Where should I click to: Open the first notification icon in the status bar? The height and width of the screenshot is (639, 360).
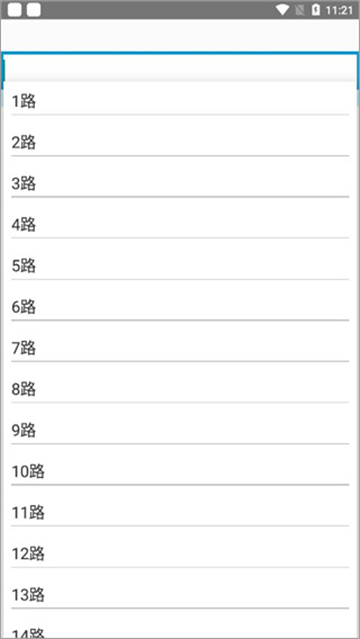point(15,10)
